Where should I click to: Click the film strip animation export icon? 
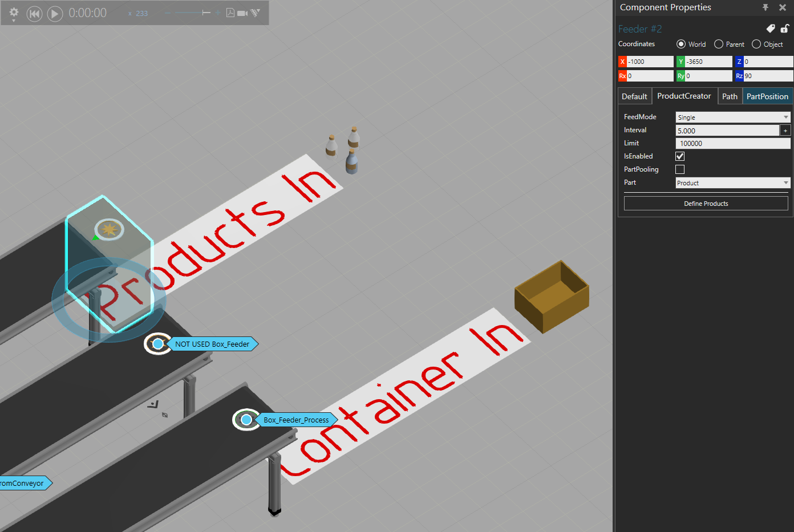click(x=256, y=13)
